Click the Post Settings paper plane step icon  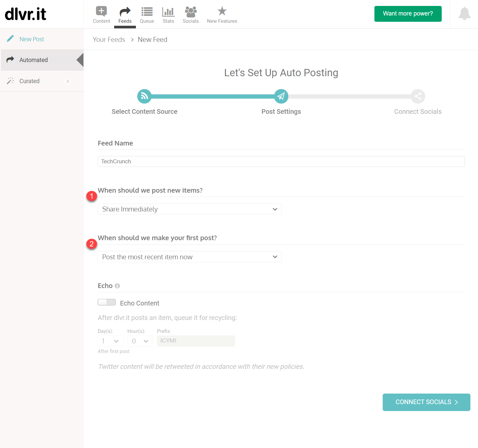click(x=281, y=96)
